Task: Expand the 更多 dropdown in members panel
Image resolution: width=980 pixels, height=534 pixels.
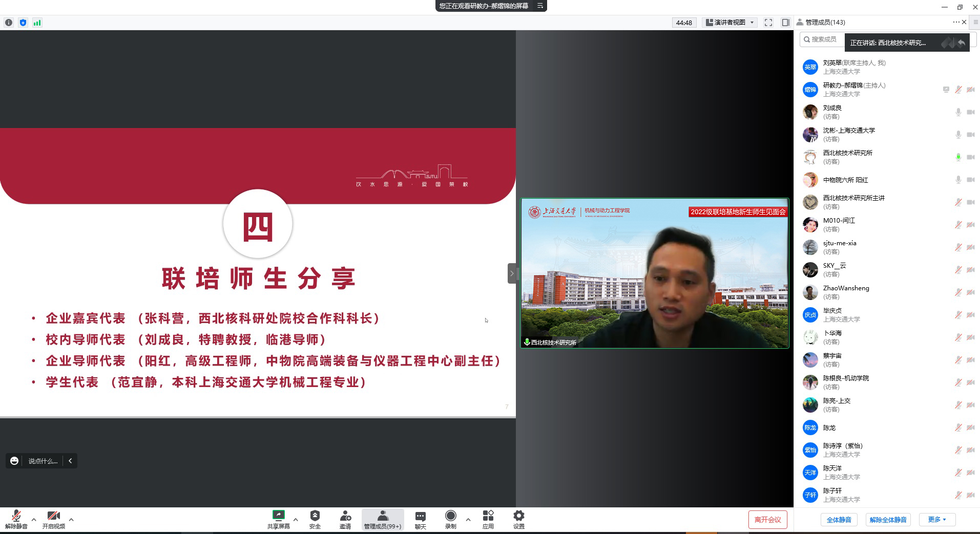Action: (x=937, y=520)
